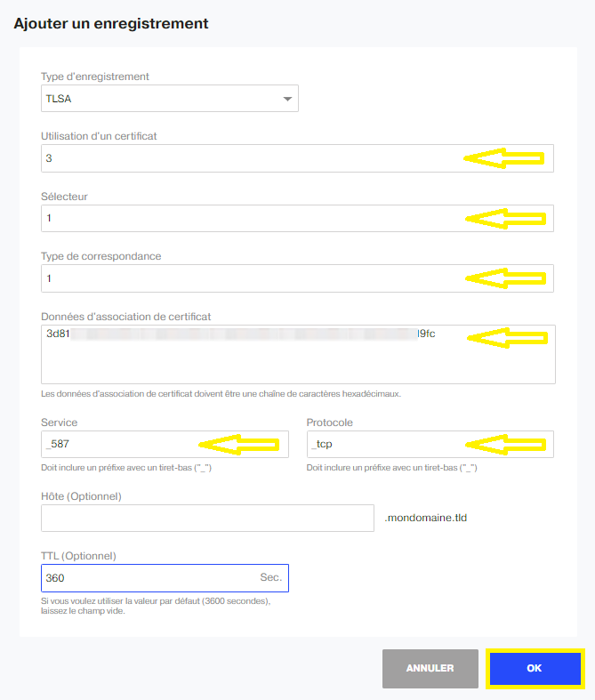The width and height of the screenshot is (595, 700).
Task: Click the yellow arrow in Protocole field
Action: pos(505,444)
